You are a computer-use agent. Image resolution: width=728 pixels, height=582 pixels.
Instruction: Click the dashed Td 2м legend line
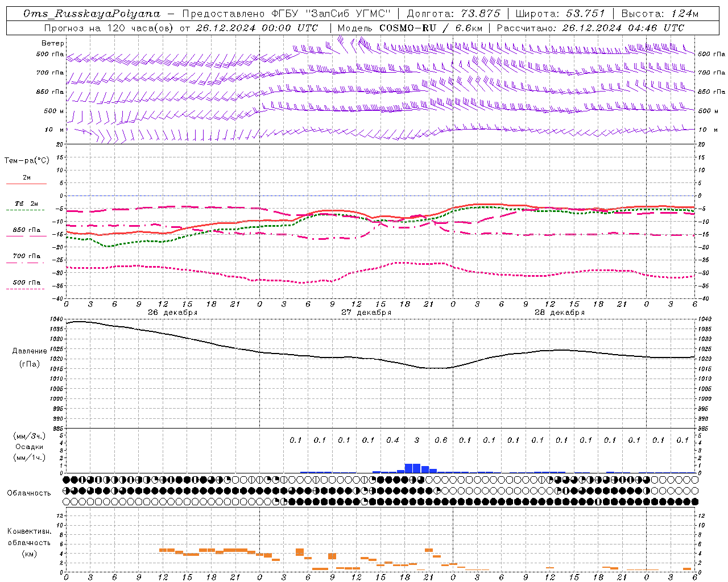26,210
